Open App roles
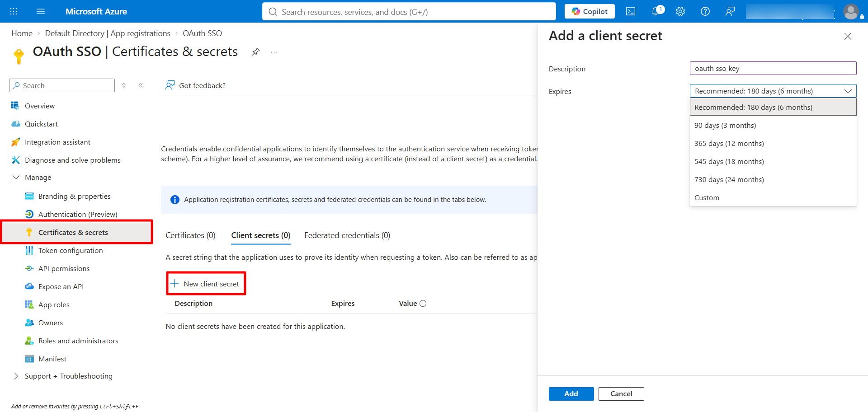Screen dimensions: 868x412 pyautogui.click(x=54, y=304)
